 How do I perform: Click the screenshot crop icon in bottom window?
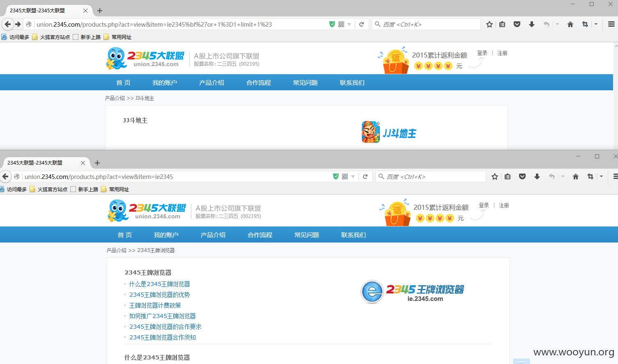[x=590, y=176]
